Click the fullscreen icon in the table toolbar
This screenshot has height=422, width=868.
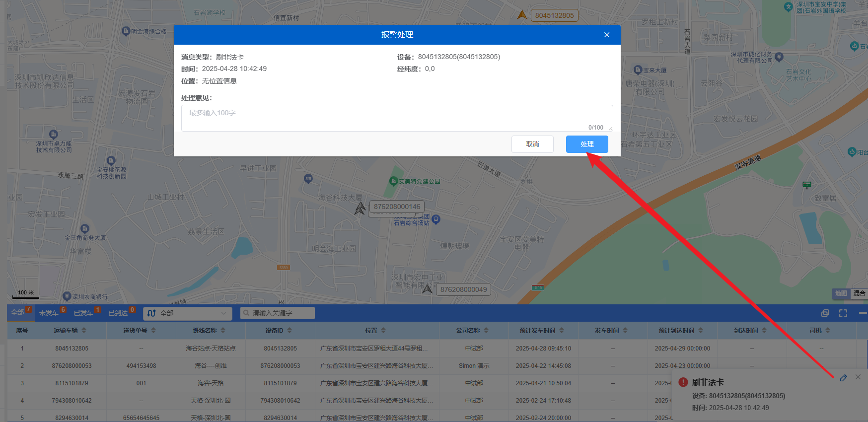(x=843, y=313)
